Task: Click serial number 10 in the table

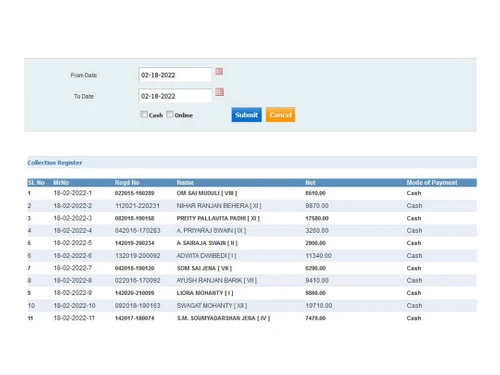Action: [31, 305]
